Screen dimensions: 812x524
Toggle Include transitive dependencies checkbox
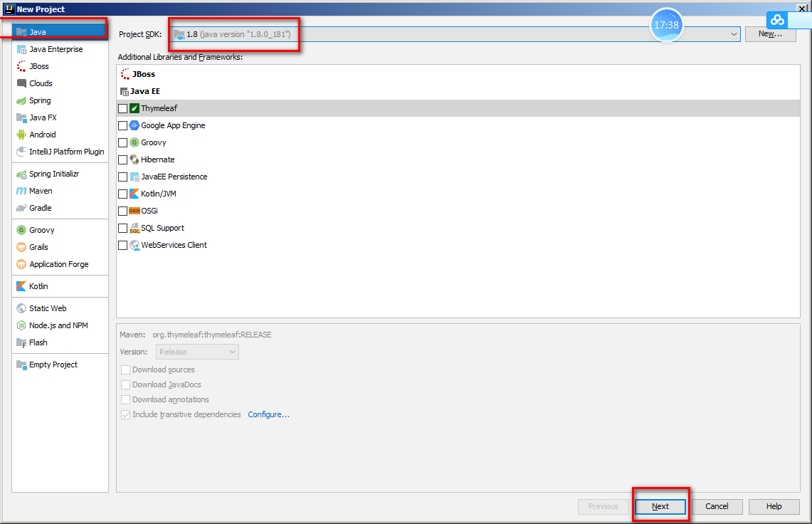click(x=125, y=414)
